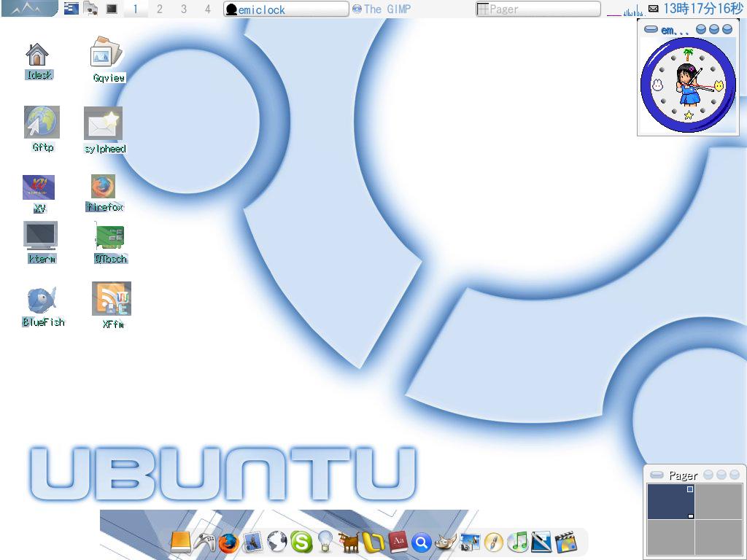The image size is (747, 560).
Task: Open Gftp file transfer from the desktop
Action: [x=41, y=122]
